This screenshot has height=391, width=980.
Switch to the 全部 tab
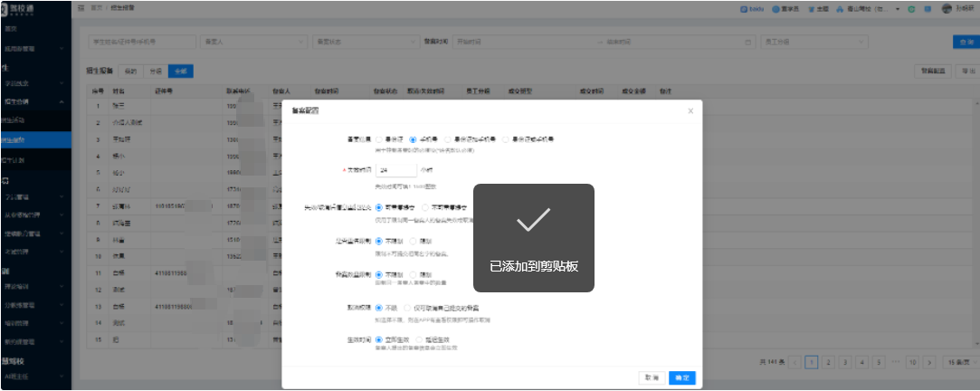pyautogui.click(x=181, y=72)
